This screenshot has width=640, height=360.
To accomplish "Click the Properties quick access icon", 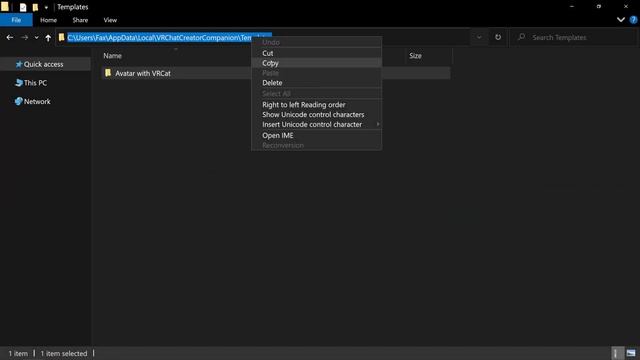I will coord(23,7).
